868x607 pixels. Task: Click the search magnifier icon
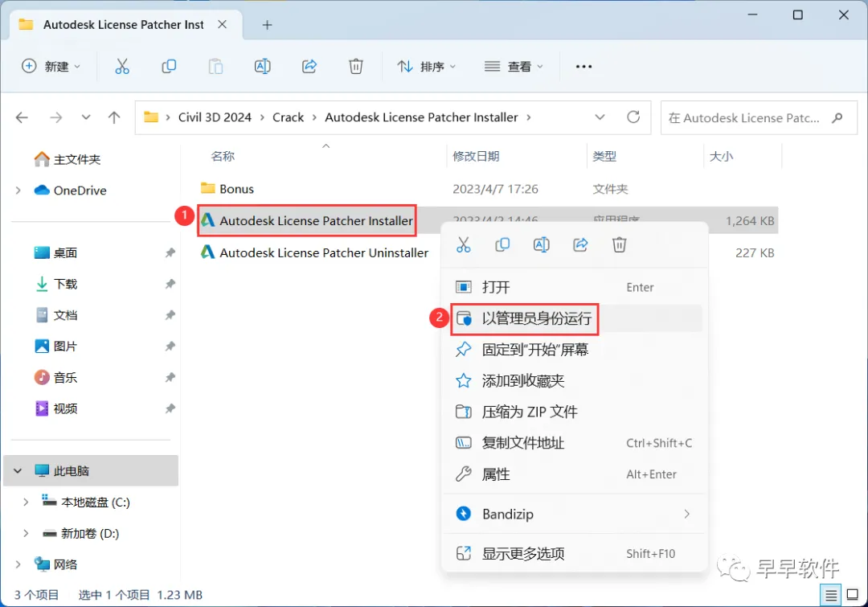point(837,117)
